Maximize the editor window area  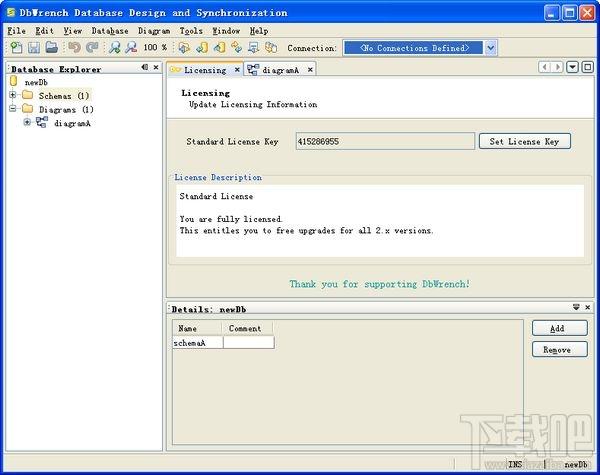[x=587, y=67]
